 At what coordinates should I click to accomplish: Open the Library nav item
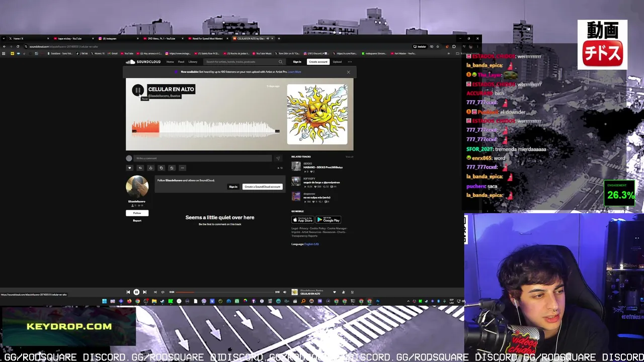(193, 62)
